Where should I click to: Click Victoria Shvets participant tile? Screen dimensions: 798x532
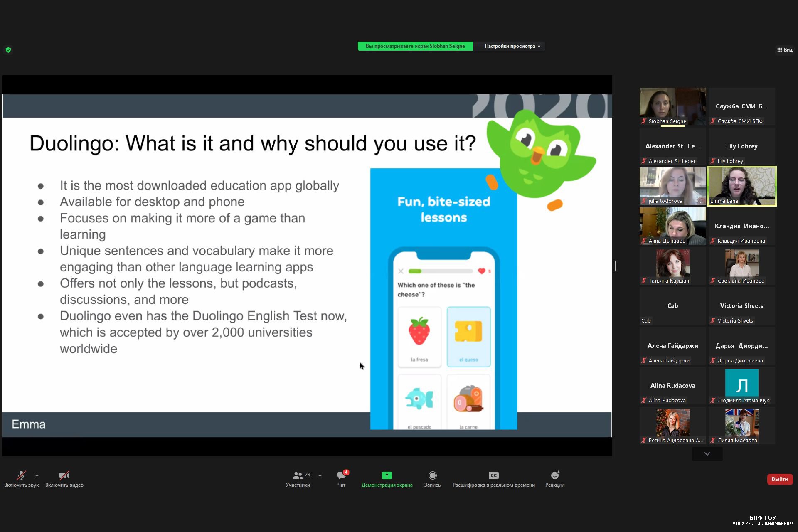point(742,306)
